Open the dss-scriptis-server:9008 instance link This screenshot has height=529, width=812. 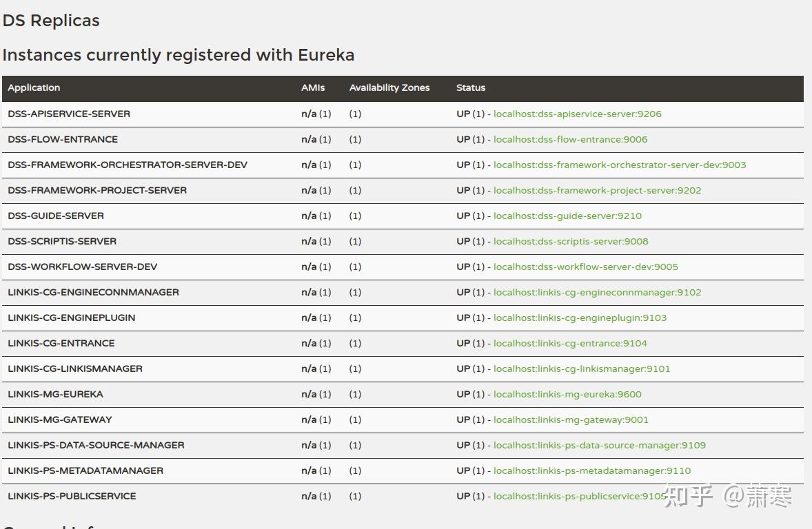pyautogui.click(x=571, y=241)
